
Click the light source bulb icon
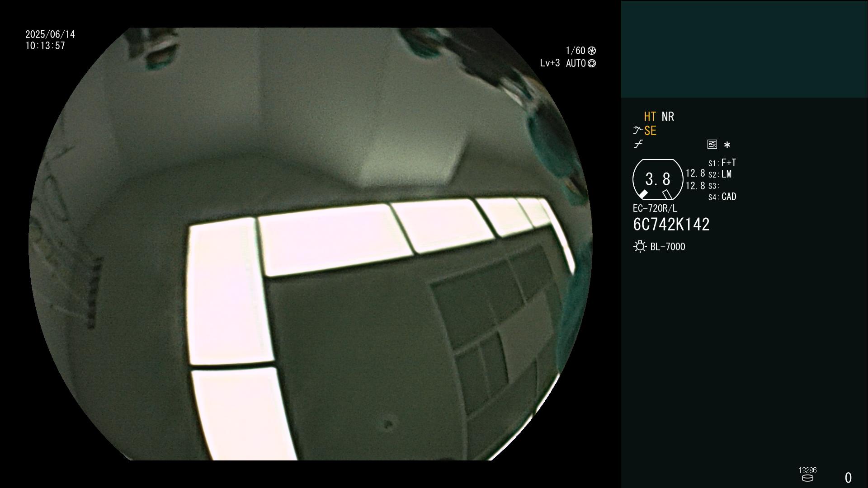(x=640, y=247)
